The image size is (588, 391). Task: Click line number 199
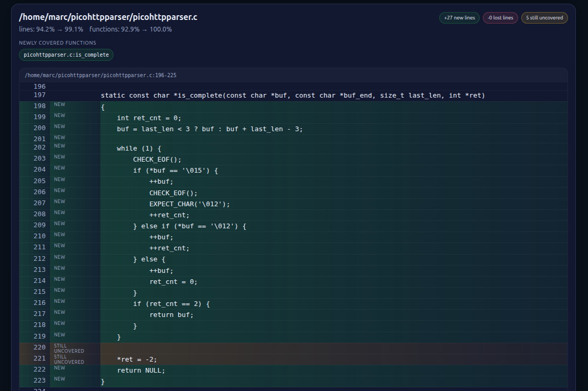[x=39, y=117]
